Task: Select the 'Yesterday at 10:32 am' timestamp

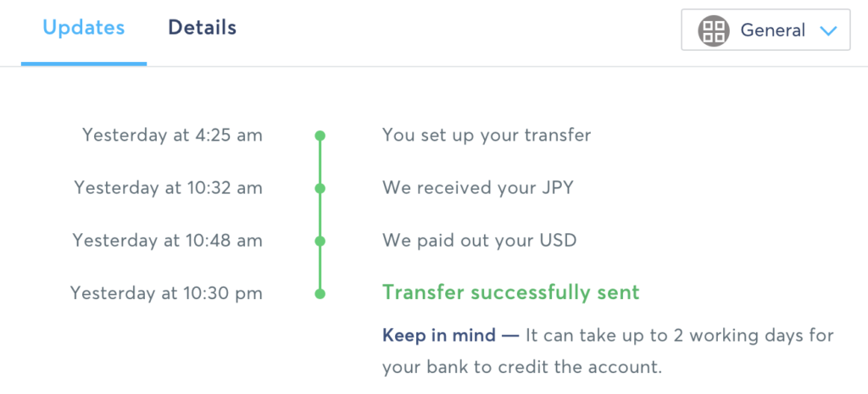Action: point(168,187)
